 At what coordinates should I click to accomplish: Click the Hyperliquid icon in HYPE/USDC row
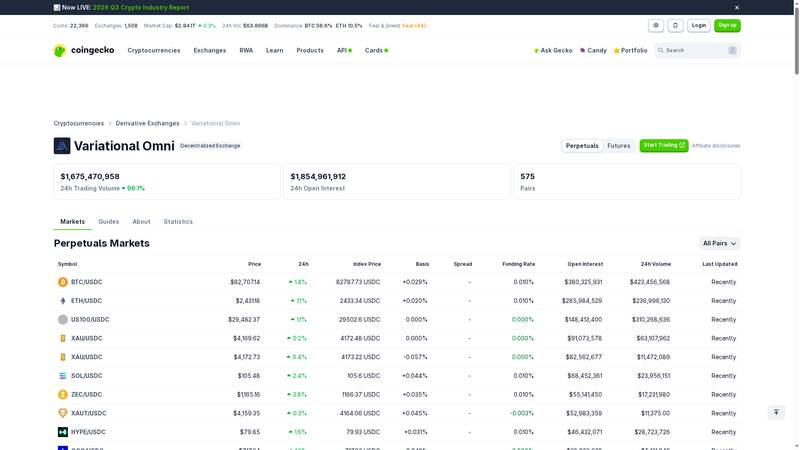click(63, 432)
